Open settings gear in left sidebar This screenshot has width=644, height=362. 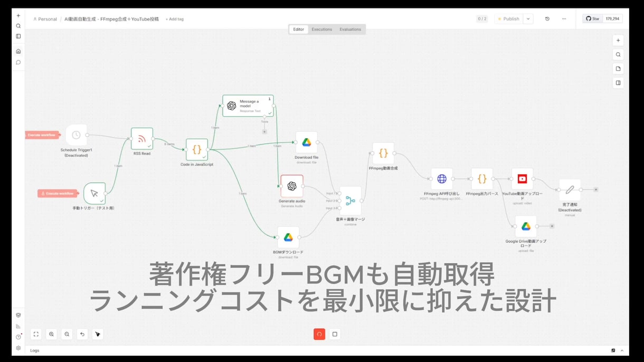pyautogui.click(x=18, y=348)
